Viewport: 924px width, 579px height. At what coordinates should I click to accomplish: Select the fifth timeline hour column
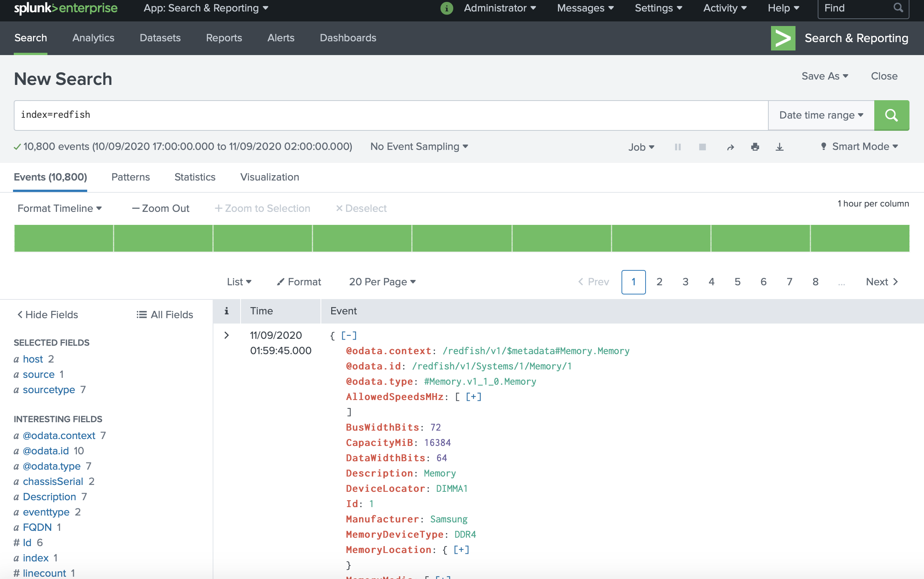click(x=462, y=238)
